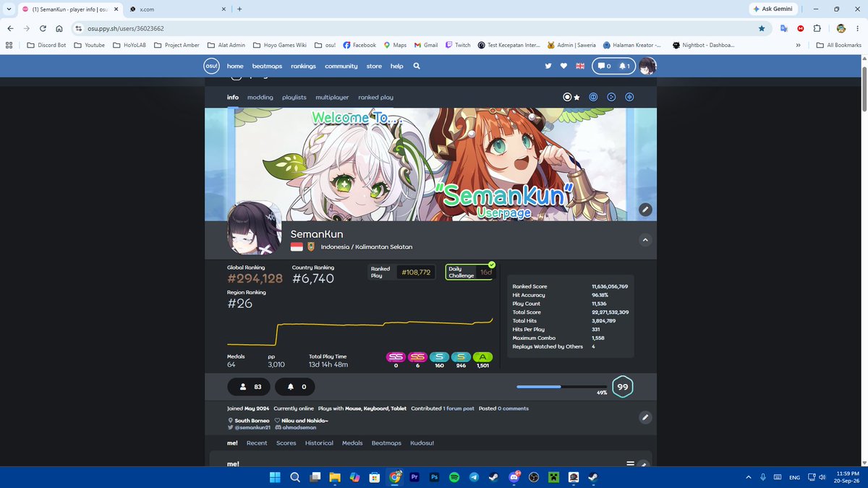
Task: Jump to the Medals section tab
Action: click(352, 442)
